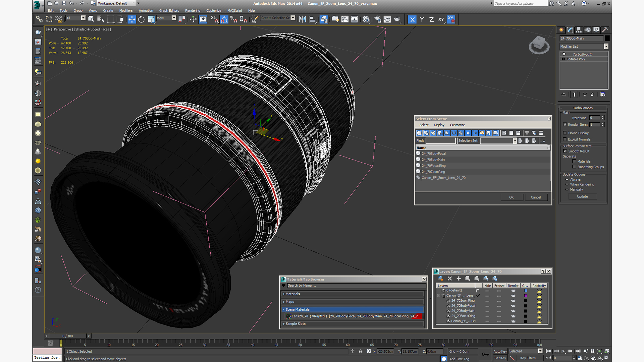Open the Create command panel tab
Screen dimensions: 644x362
tap(561, 30)
